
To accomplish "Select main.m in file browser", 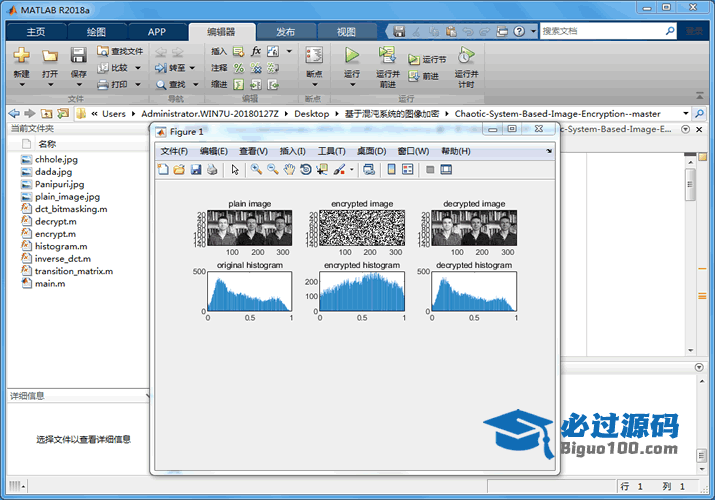I will click(50, 284).
